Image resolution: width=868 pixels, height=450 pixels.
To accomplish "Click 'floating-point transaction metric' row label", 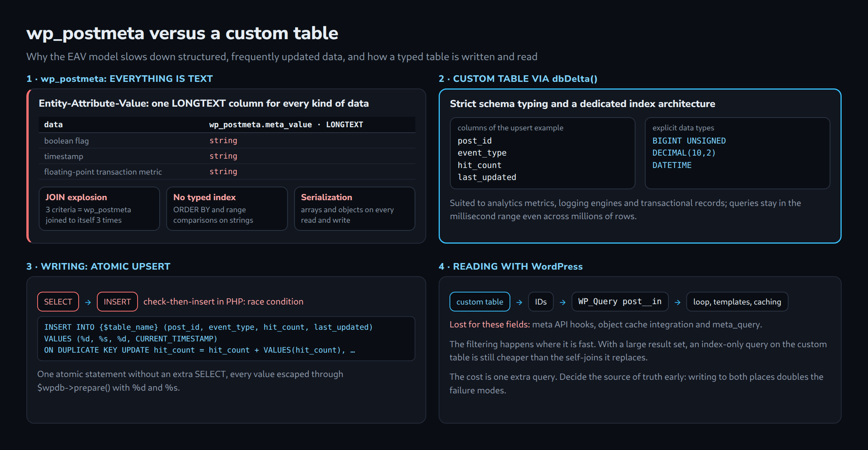I will pyautogui.click(x=103, y=172).
